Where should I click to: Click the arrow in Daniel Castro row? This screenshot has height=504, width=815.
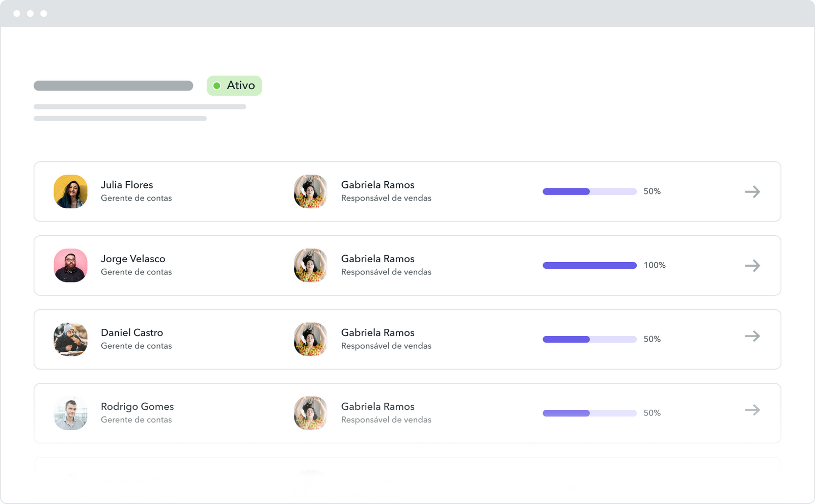(x=752, y=336)
